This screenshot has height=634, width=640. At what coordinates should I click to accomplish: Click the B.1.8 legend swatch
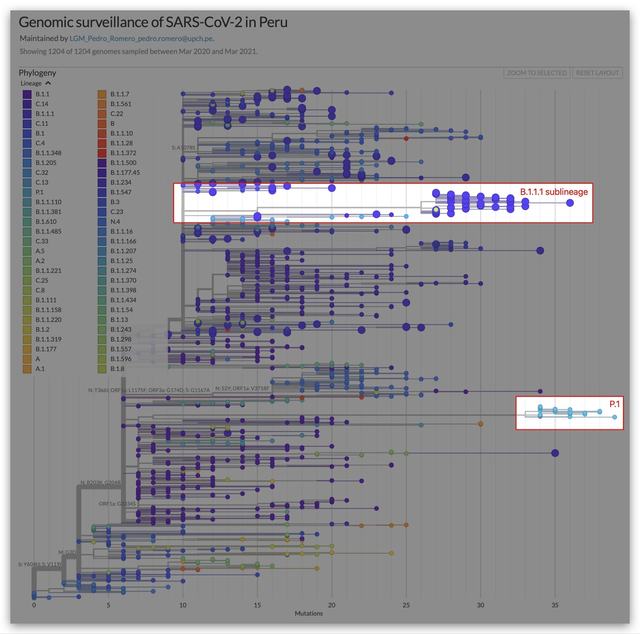(x=102, y=368)
